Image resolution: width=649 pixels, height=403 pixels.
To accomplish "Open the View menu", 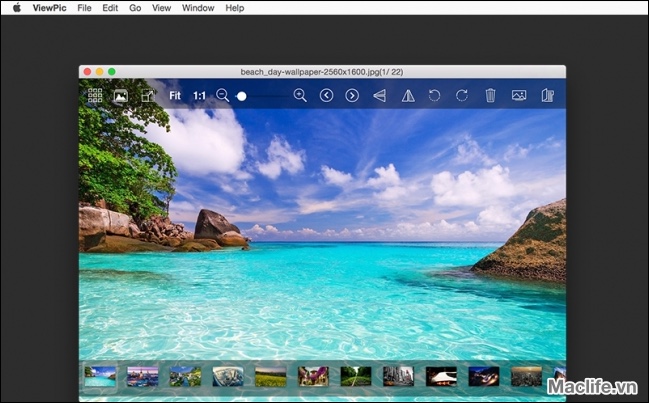I will tap(161, 8).
